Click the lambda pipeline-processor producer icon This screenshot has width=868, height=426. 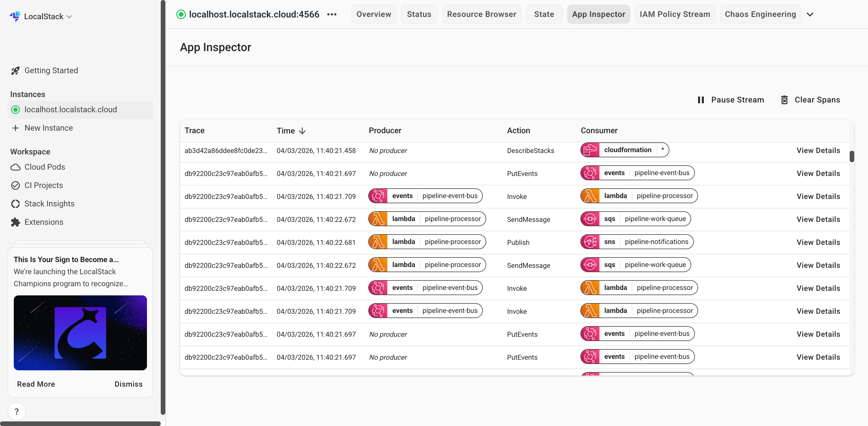[x=378, y=219]
